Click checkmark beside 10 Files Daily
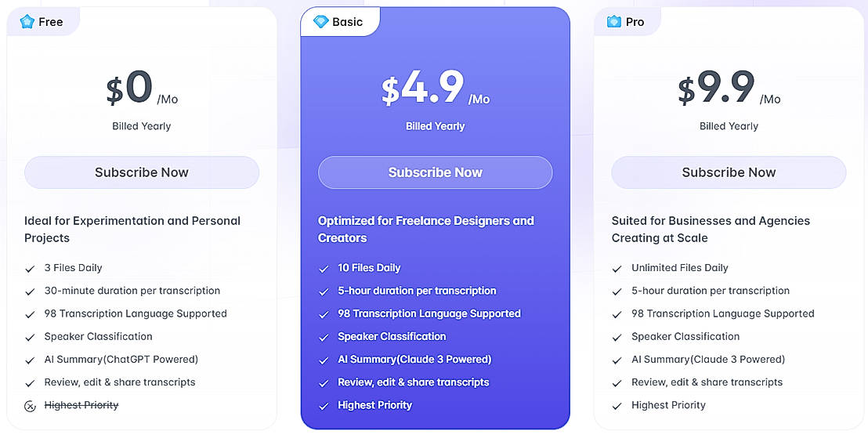 324,269
